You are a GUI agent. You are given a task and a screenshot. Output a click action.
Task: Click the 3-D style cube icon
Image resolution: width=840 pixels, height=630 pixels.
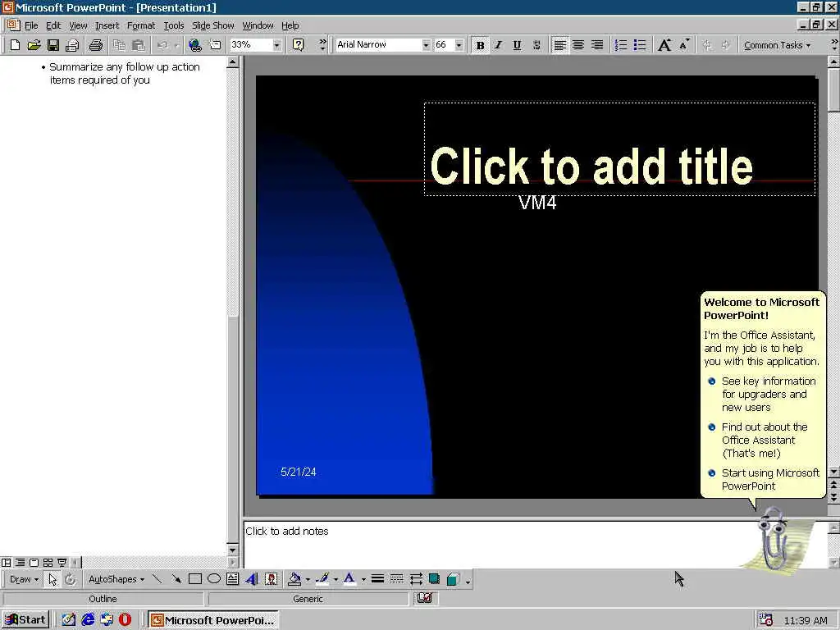453,579
